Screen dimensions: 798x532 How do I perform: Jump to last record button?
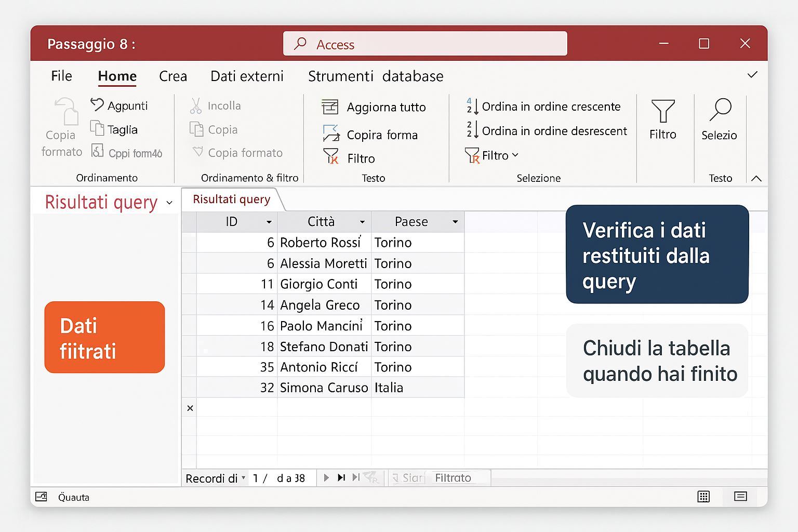point(341,477)
